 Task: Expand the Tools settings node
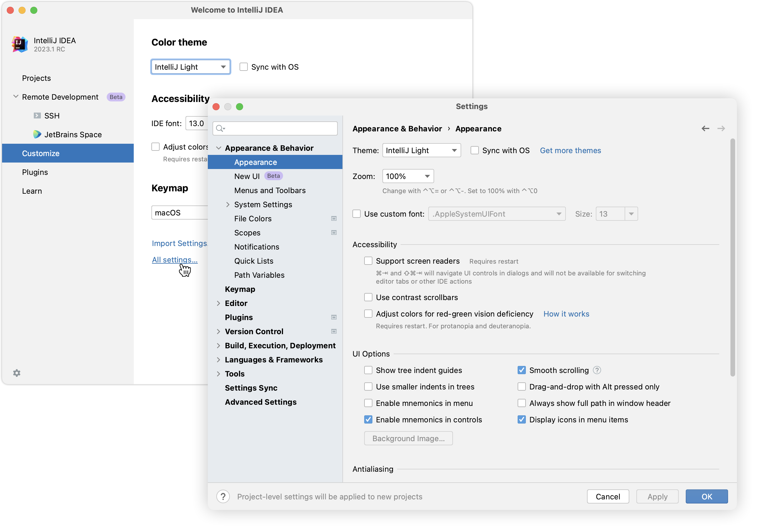[x=218, y=374]
